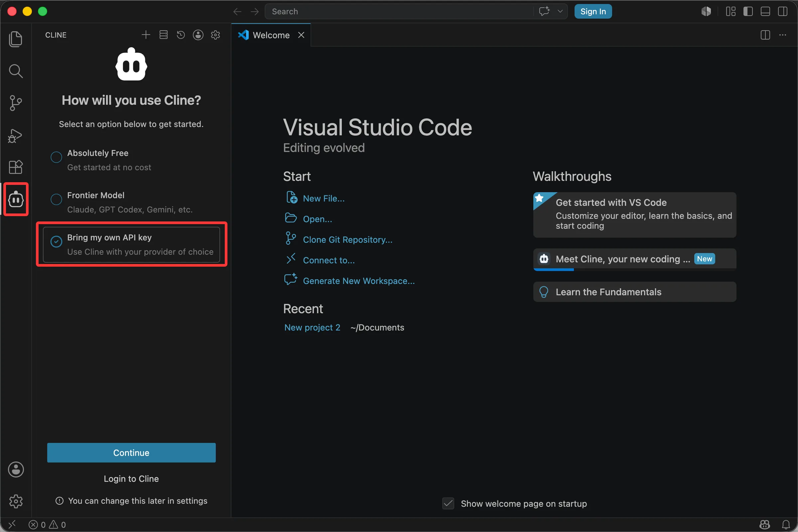The image size is (798, 532).
Task: Click the Copilot chat icon in title bar
Action: pyautogui.click(x=545, y=11)
